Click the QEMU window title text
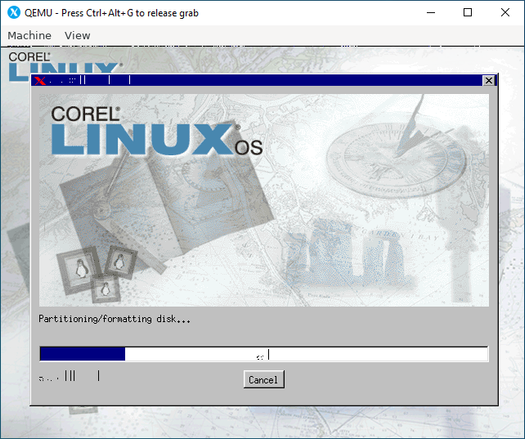 (111, 13)
